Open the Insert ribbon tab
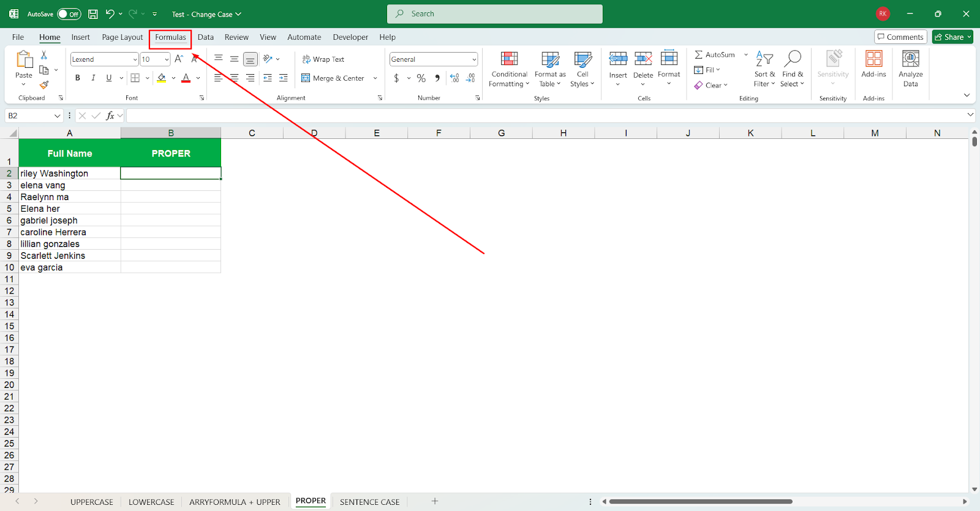The height and width of the screenshot is (511, 980). 80,37
